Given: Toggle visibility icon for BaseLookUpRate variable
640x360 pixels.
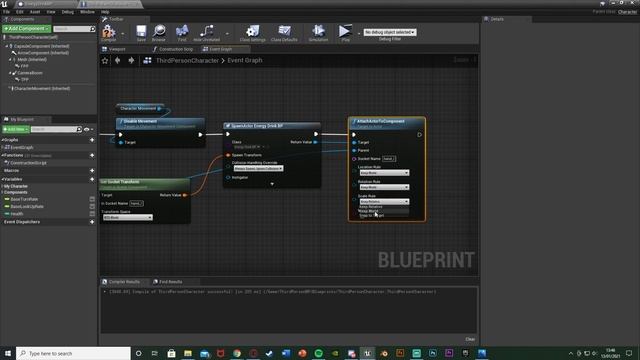Looking at the screenshot, I should pyautogui.click(x=92, y=207).
